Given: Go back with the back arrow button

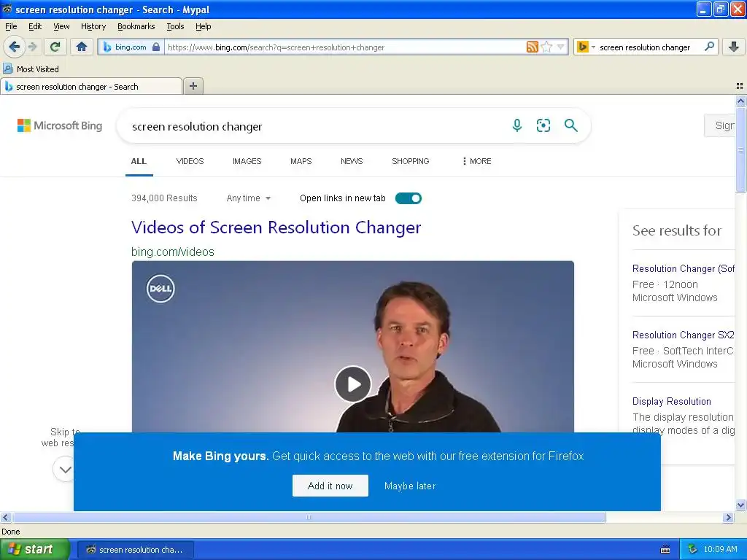Looking at the screenshot, I should tap(15, 47).
